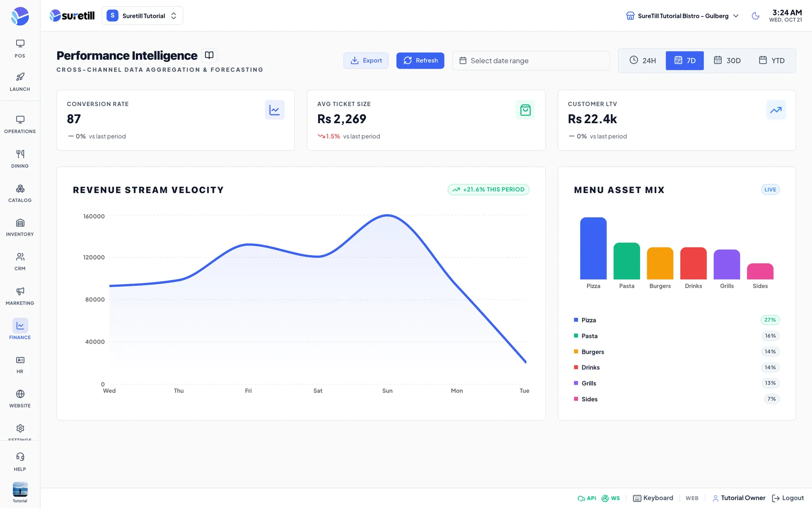Open the Marketing megaphone section
The image size is (812, 508).
20,296
